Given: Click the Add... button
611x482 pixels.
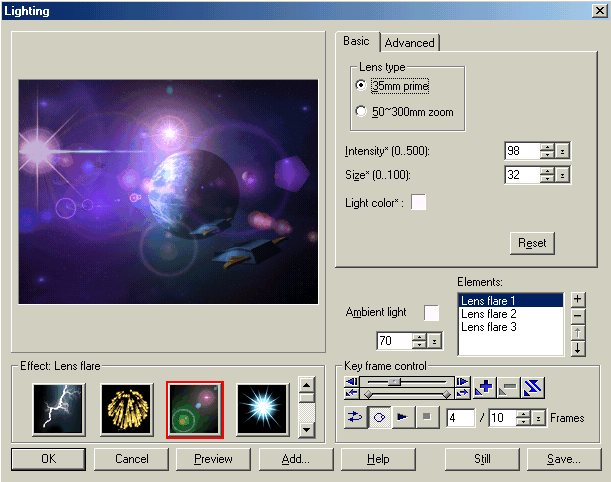Looking at the screenshot, I should point(296,459).
